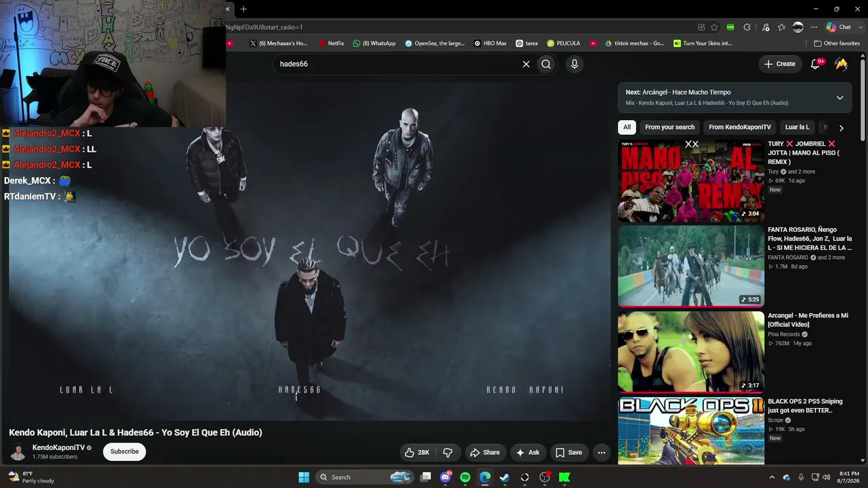The image size is (868, 488).
Task: Open the WhatsApp bookmark
Action: pyautogui.click(x=374, y=43)
